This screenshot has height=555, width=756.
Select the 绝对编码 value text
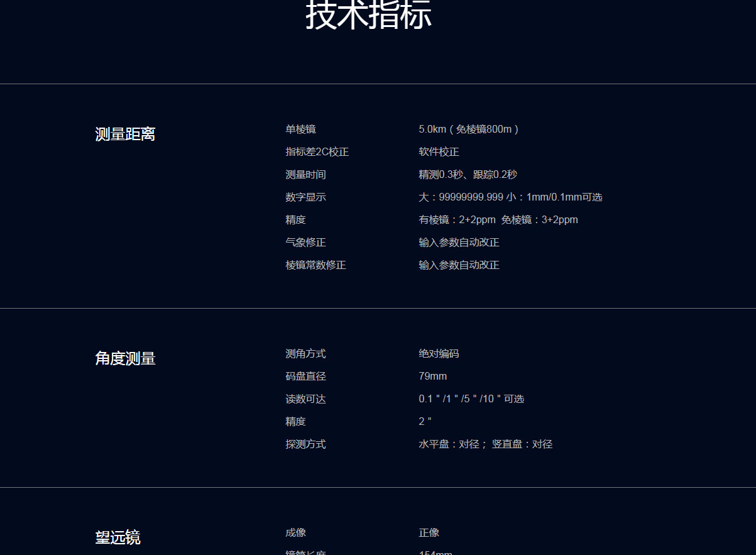[x=439, y=354]
